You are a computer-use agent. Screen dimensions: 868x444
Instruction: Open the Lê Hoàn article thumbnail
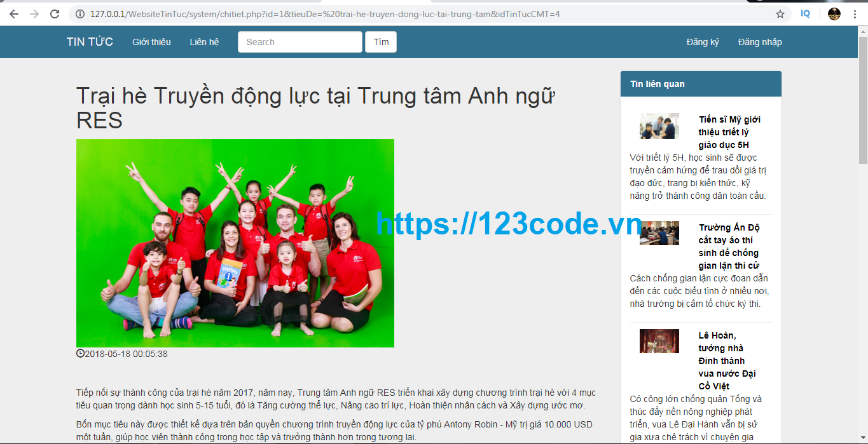659,341
